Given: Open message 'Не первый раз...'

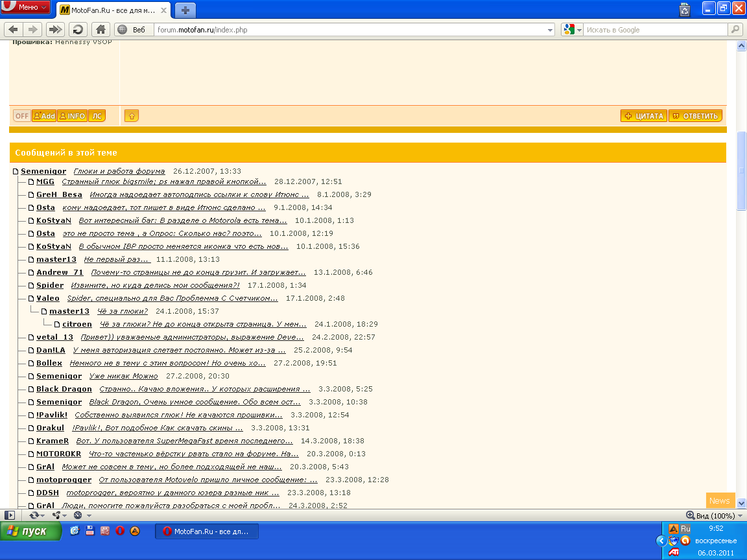Looking at the screenshot, I should [x=117, y=259].
